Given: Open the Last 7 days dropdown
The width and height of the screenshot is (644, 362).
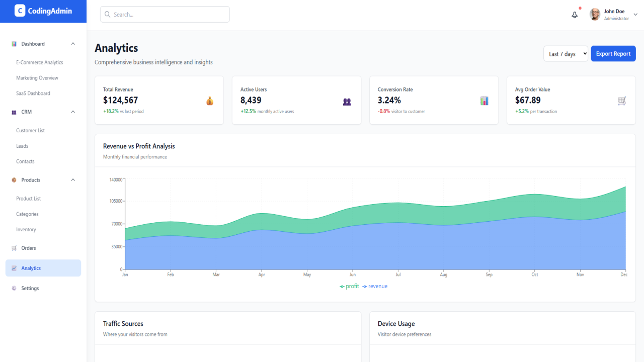Looking at the screenshot, I should [x=566, y=54].
